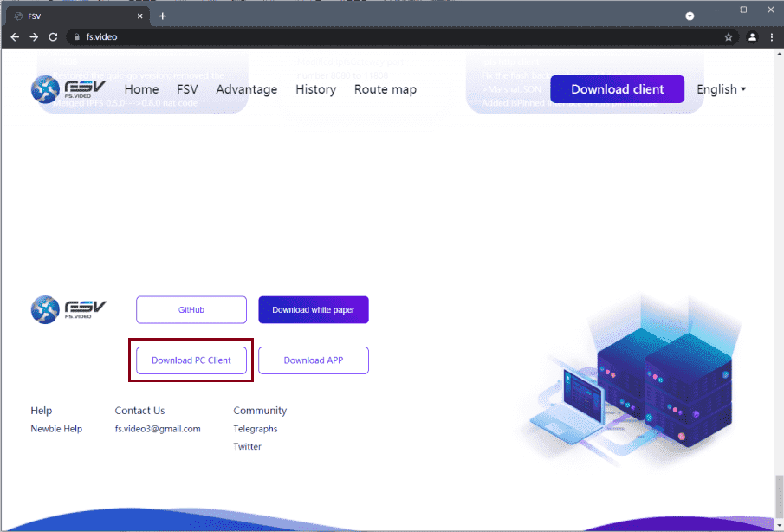Viewport: 784px width, 532px height.
Task: Open Chrome three-dot menu
Action: pyautogui.click(x=771, y=37)
